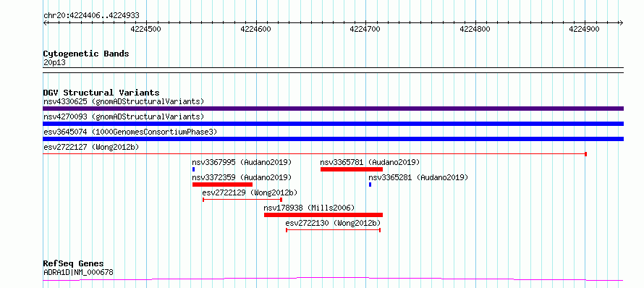Select the red nsv3372359 variant bar
Screen dimensions: 644x288
222,185
